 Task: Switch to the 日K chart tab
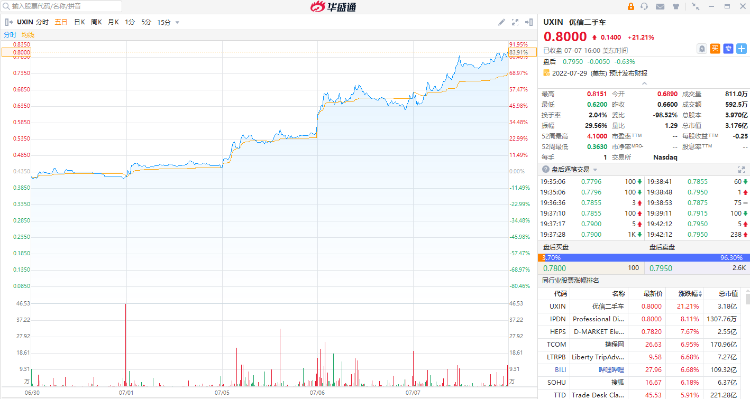79,22
